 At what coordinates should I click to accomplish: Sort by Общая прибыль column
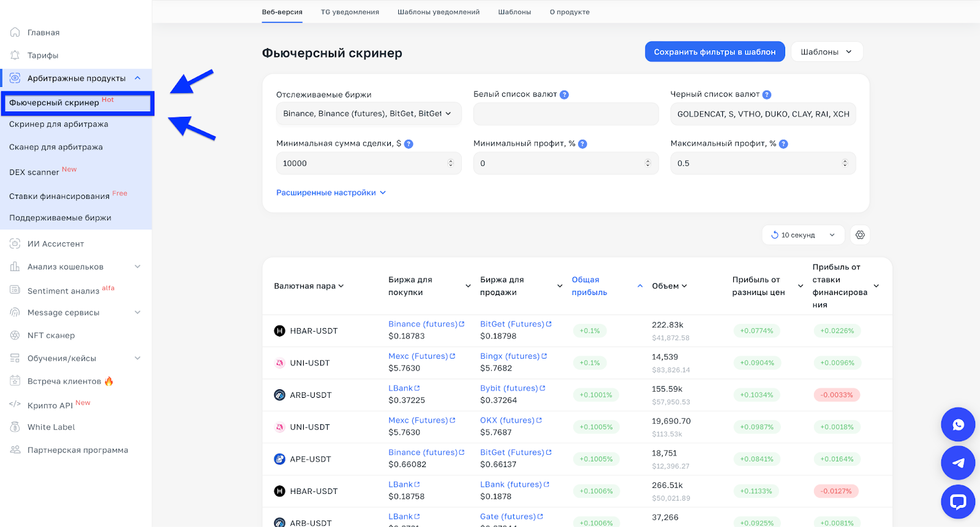[x=607, y=286]
